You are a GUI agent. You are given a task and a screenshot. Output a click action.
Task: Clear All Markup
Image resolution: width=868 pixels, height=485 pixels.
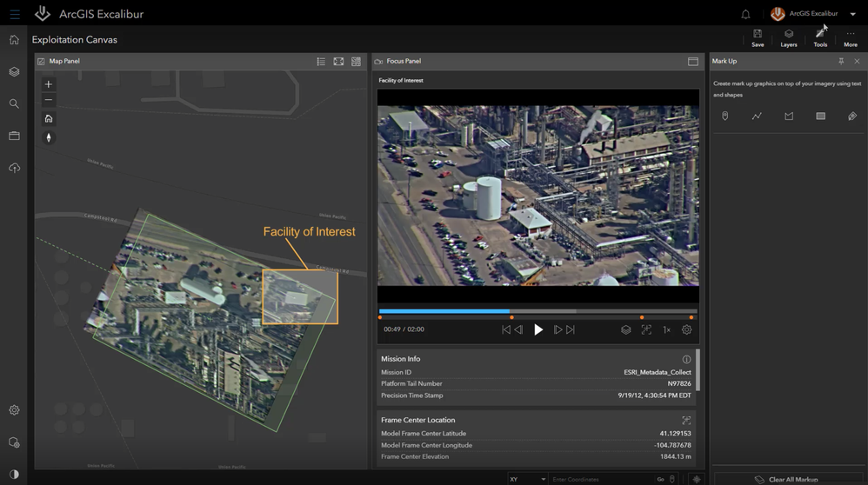point(788,479)
